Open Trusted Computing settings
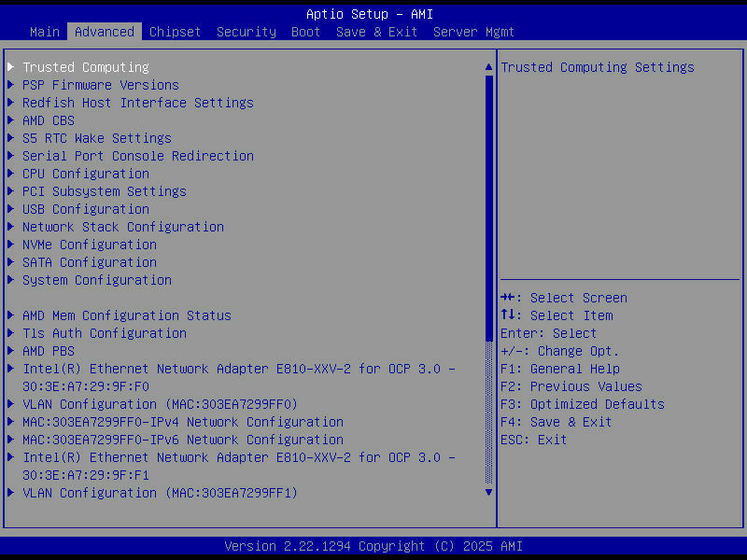This screenshot has height=560, width=747. (x=85, y=67)
